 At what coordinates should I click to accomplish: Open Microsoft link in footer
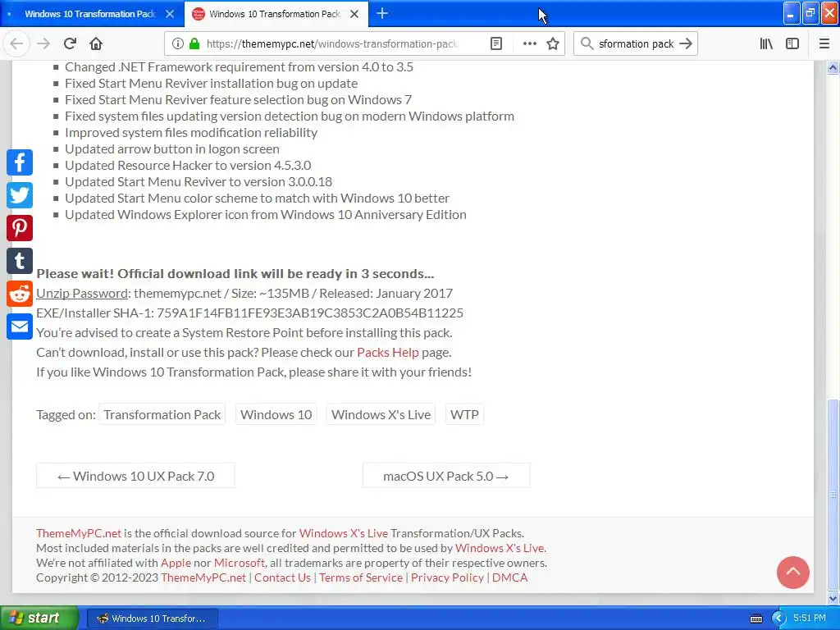click(240, 563)
